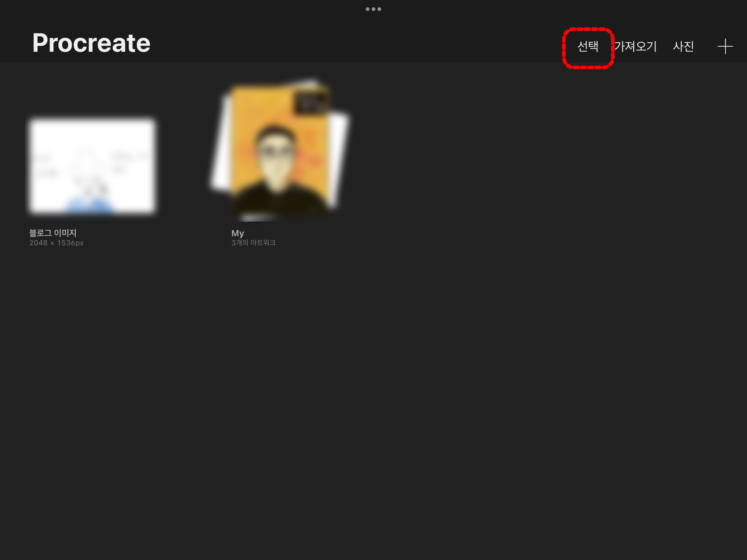Screen dimensions: 747x560
Task: Open the 가져오기 (Import) option
Action: point(635,46)
